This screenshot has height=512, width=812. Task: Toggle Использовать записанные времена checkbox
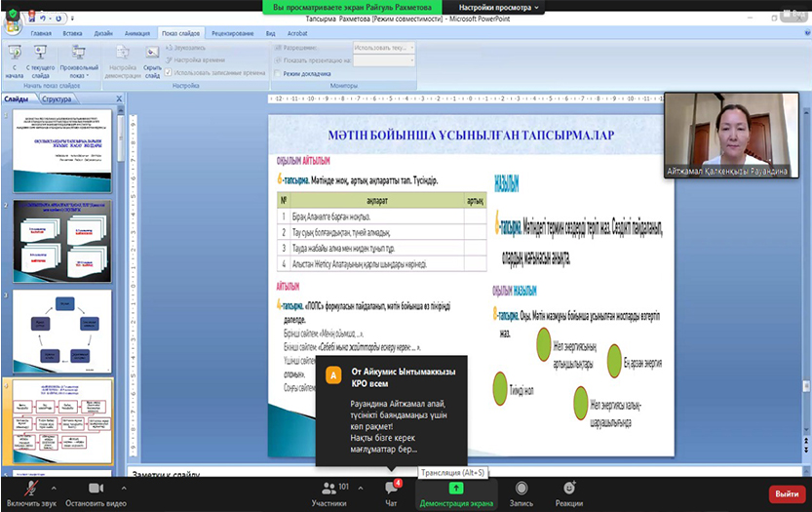click(x=169, y=72)
